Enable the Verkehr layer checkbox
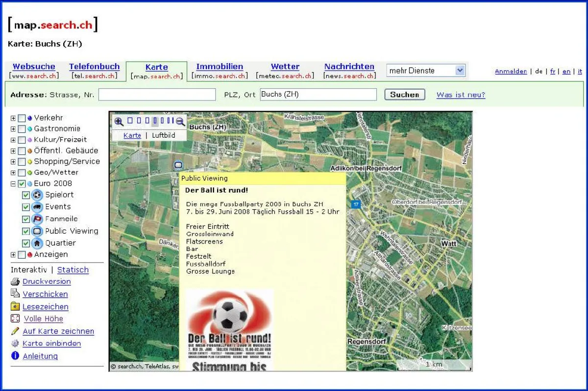The image size is (588, 391). pyautogui.click(x=22, y=118)
